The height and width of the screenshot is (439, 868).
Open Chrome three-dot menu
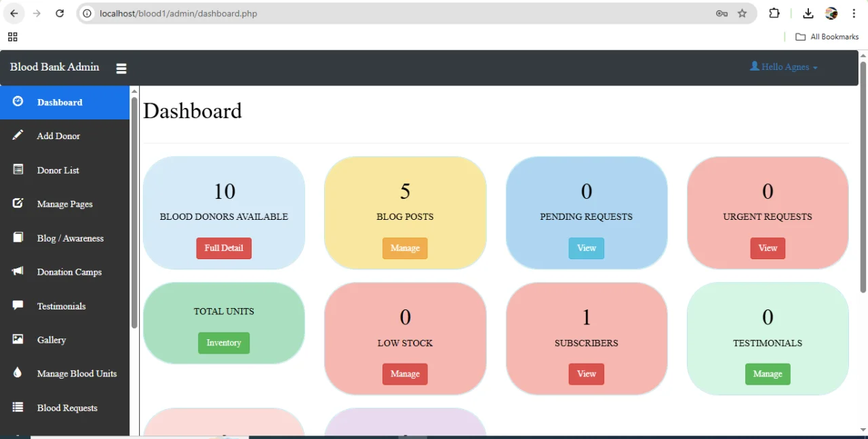click(x=854, y=14)
